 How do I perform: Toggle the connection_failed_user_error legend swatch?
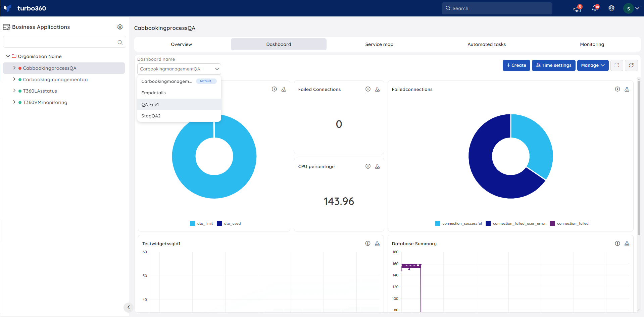[x=488, y=223]
